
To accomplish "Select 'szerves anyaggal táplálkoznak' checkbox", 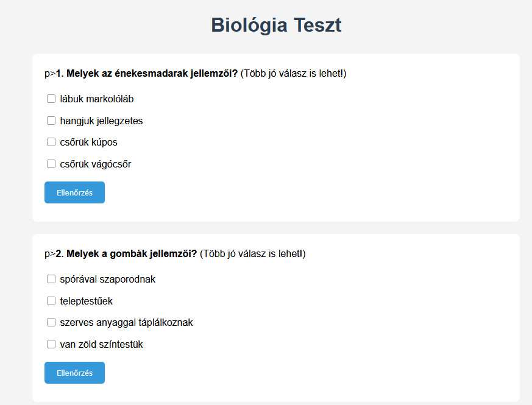I will [x=51, y=322].
